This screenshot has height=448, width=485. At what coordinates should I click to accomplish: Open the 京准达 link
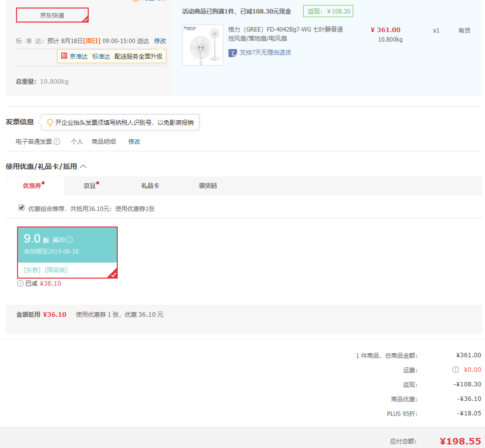(79, 56)
